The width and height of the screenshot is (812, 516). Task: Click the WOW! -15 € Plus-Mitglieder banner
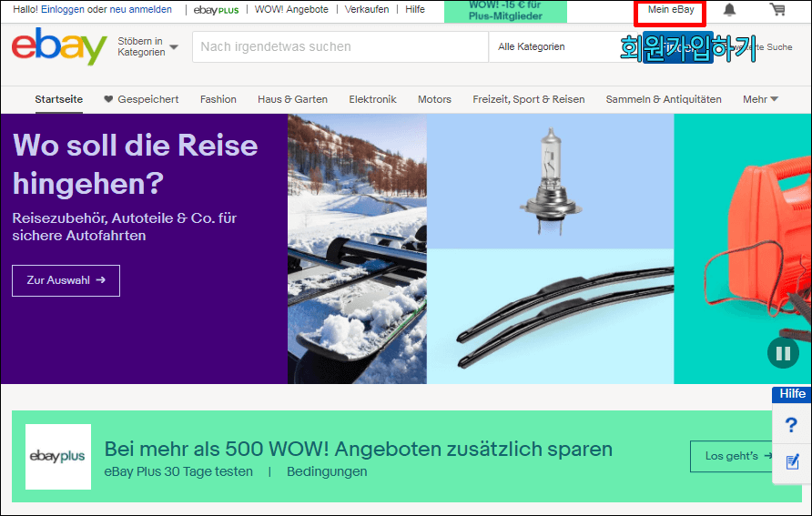(x=505, y=11)
